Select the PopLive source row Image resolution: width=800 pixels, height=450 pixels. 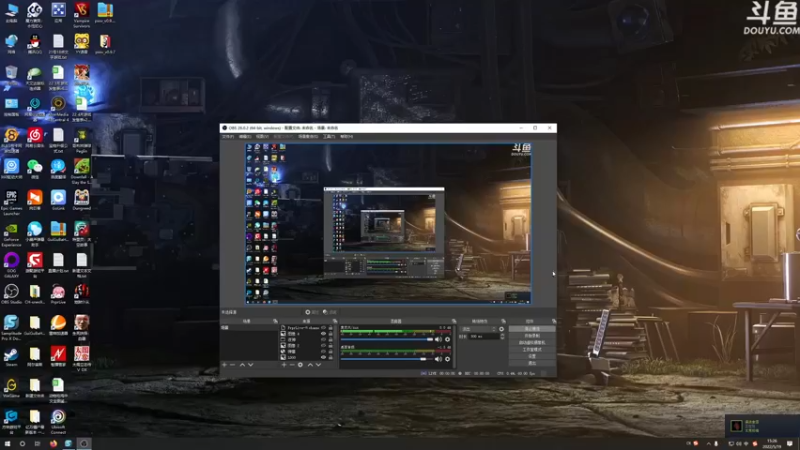pyautogui.click(x=307, y=328)
